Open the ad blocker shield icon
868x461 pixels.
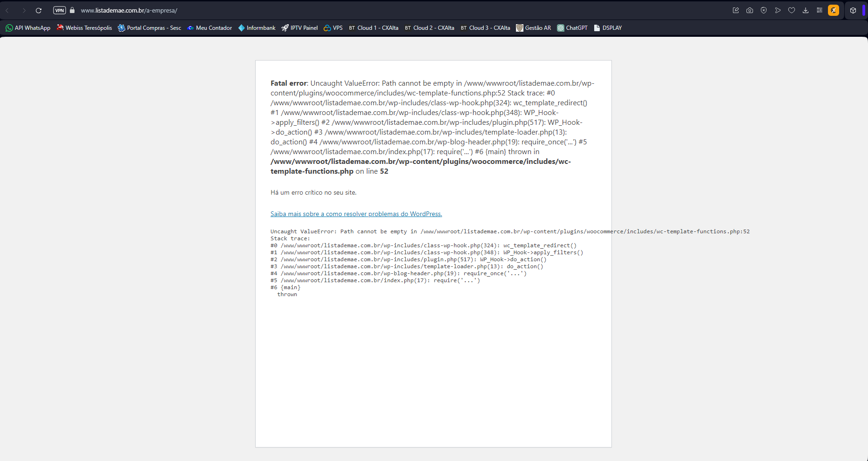[764, 10]
